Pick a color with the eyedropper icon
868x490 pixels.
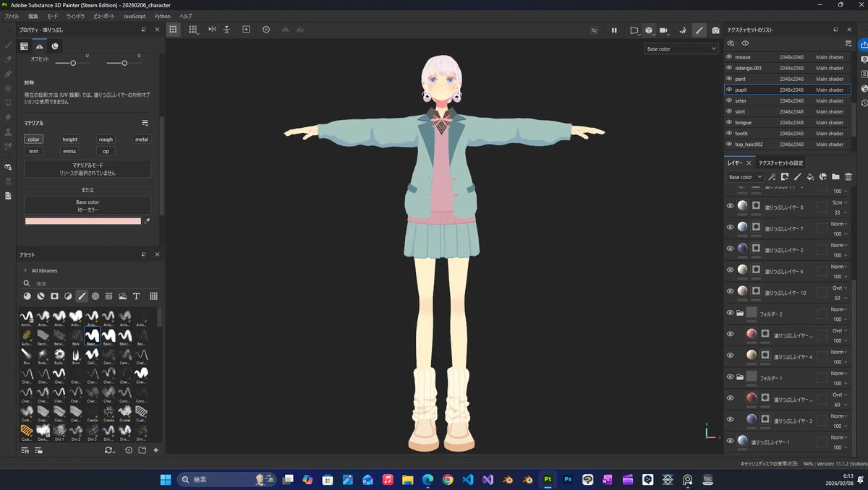pos(147,221)
